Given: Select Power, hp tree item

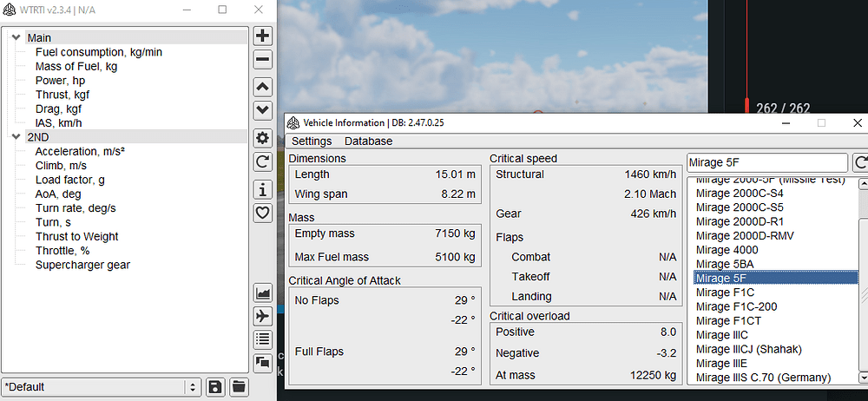Looking at the screenshot, I should 61,81.
